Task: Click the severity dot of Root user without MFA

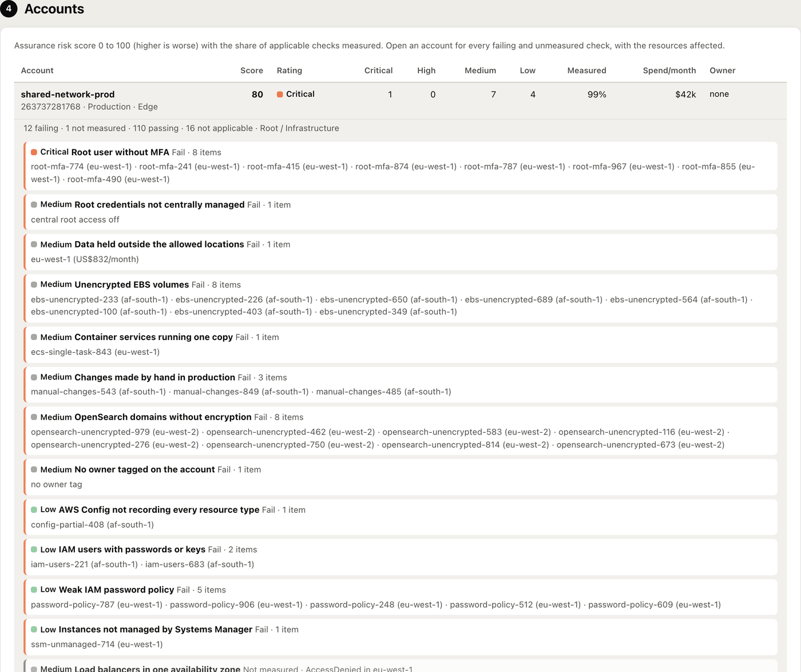Action: coord(34,152)
